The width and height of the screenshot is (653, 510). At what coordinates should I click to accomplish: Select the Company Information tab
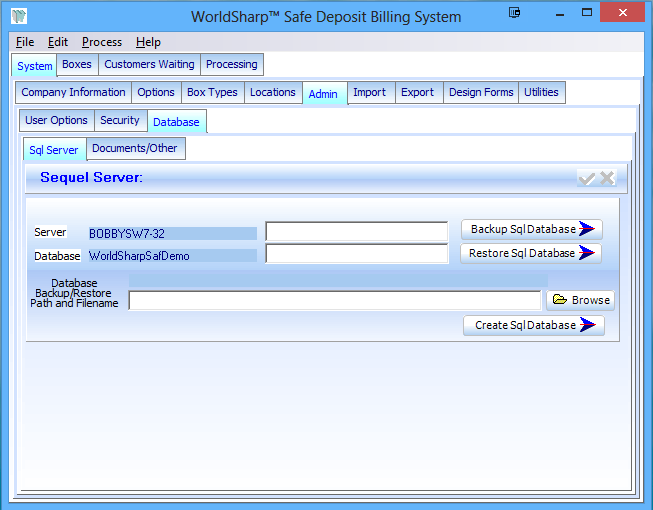click(x=74, y=92)
